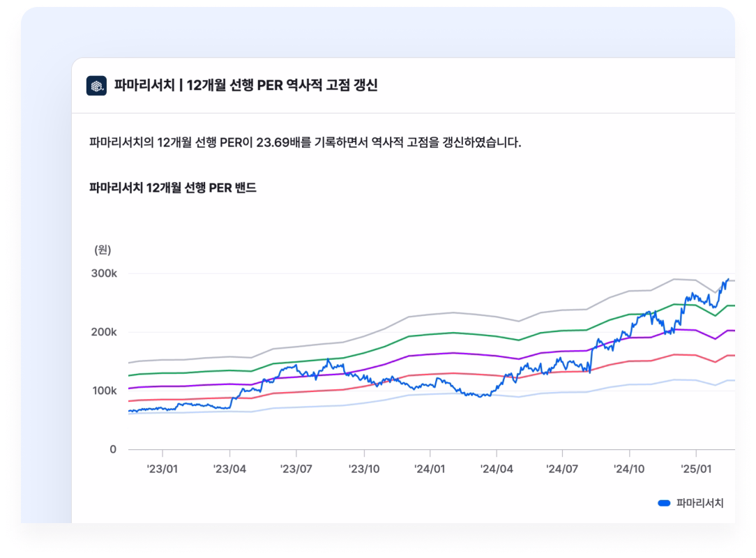Click the 파마리서치 company logo icon
Screen dimensions: 756x558
pos(96,85)
